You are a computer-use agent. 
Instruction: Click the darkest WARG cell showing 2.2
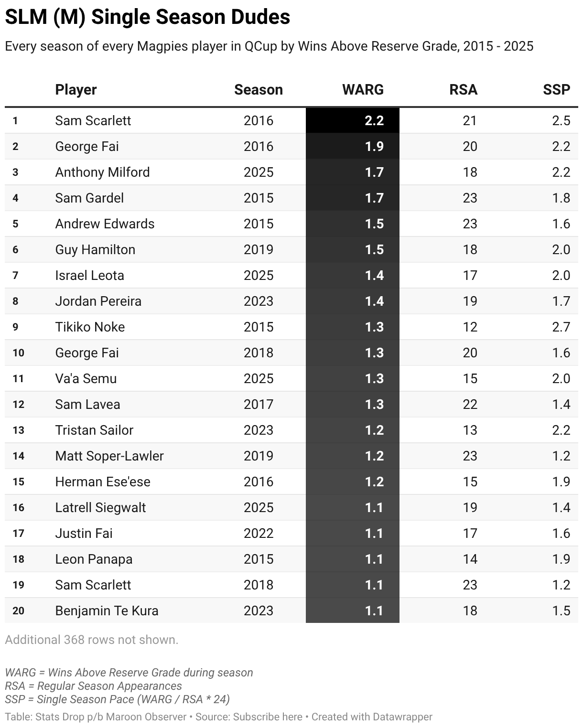click(x=353, y=120)
